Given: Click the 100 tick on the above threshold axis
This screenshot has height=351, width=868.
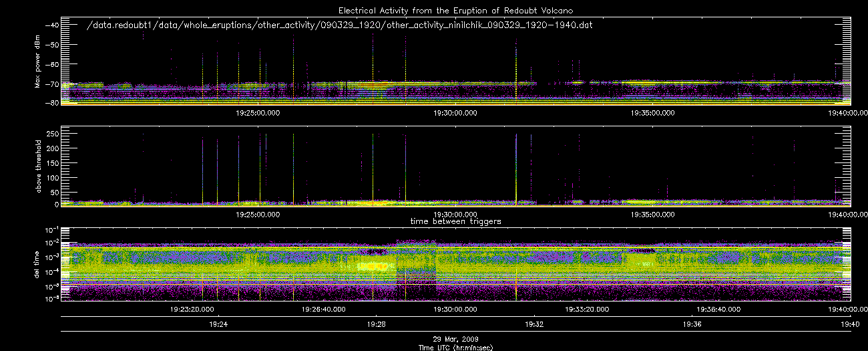Looking at the screenshot, I should (x=52, y=177).
